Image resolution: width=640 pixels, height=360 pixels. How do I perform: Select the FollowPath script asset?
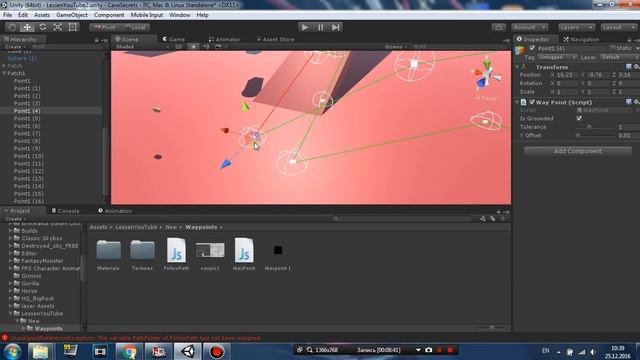(176, 255)
